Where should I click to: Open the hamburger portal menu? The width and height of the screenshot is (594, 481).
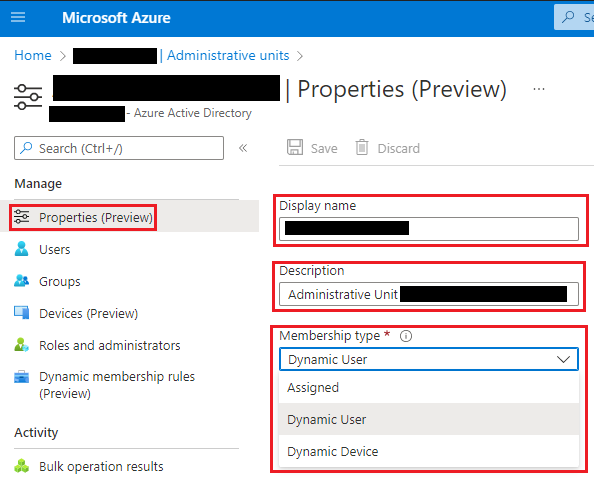click(x=18, y=17)
